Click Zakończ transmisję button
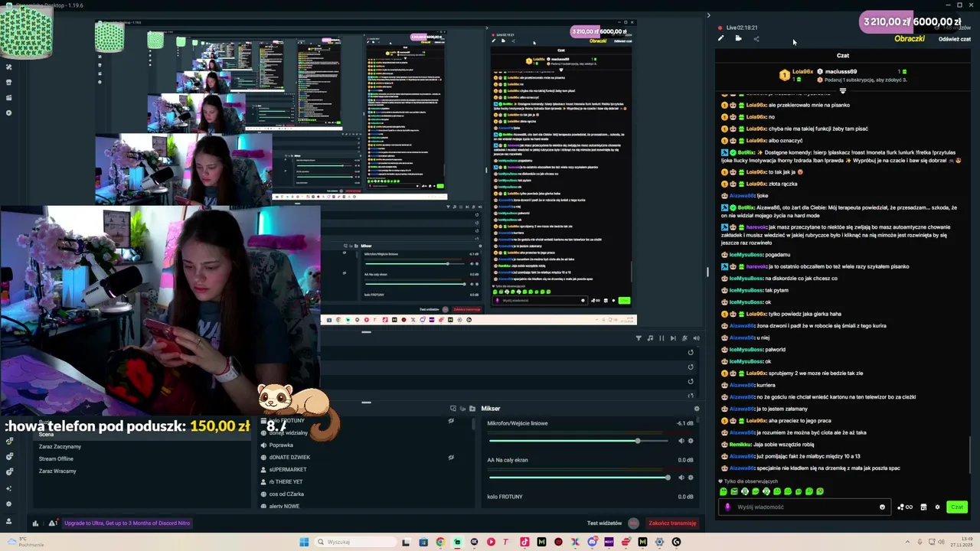Screen dimensions: 980x551 coord(672,523)
